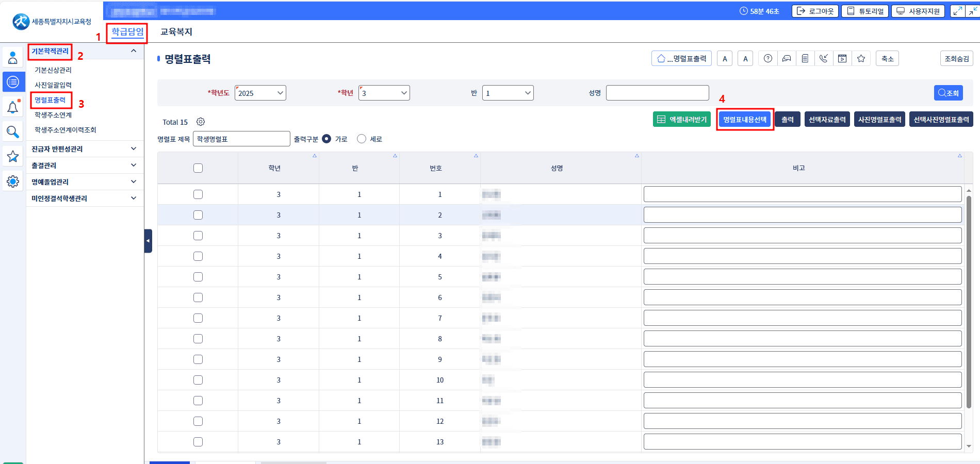Open 사진일괄입력 in the side menu
The image size is (980, 464).
53,85
